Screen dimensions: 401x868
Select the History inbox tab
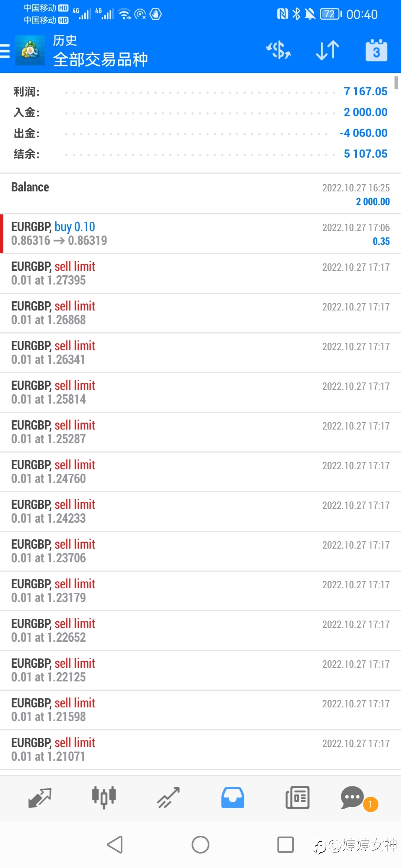pyautogui.click(x=233, y=798)
